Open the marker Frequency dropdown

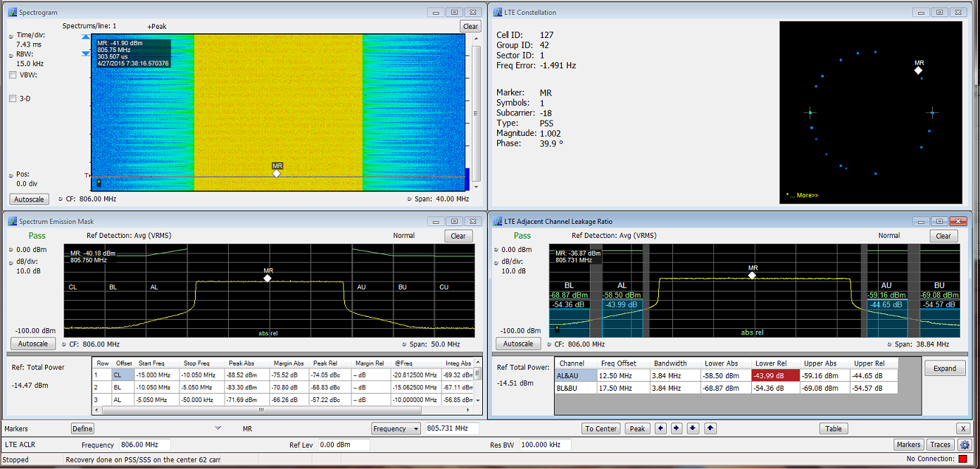(x=396, y=428)
